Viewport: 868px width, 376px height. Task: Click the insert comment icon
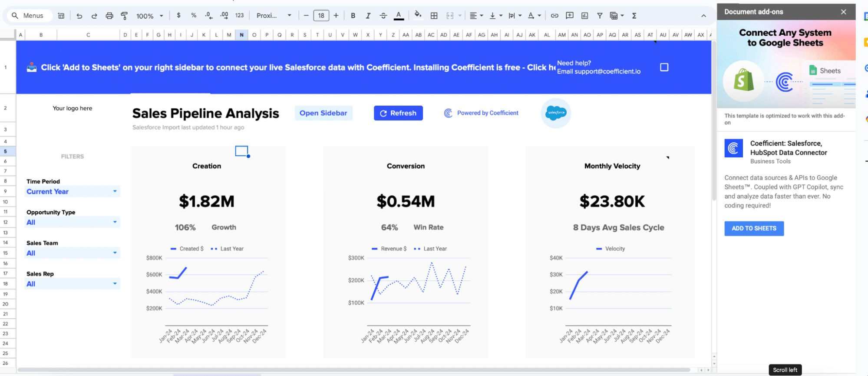pyautogui.click(x=570, y=16)
